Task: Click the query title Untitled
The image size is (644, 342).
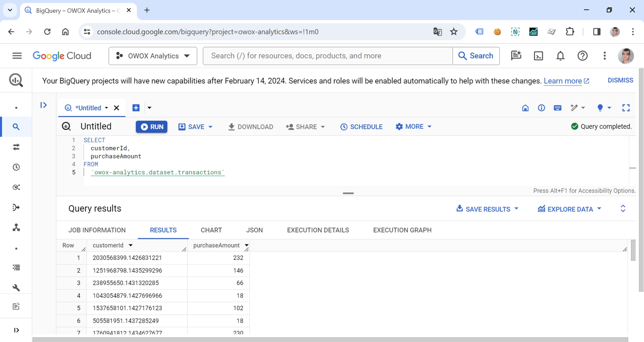Action: [x=96, y=126]
